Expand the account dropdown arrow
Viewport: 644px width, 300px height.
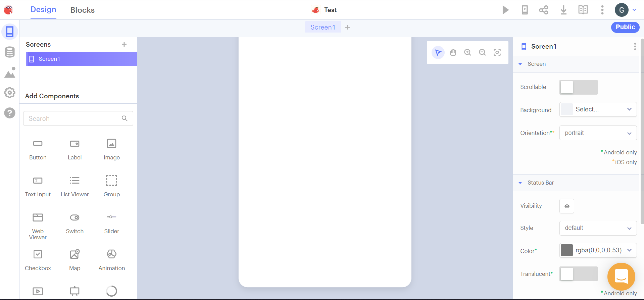pos(634,10)
